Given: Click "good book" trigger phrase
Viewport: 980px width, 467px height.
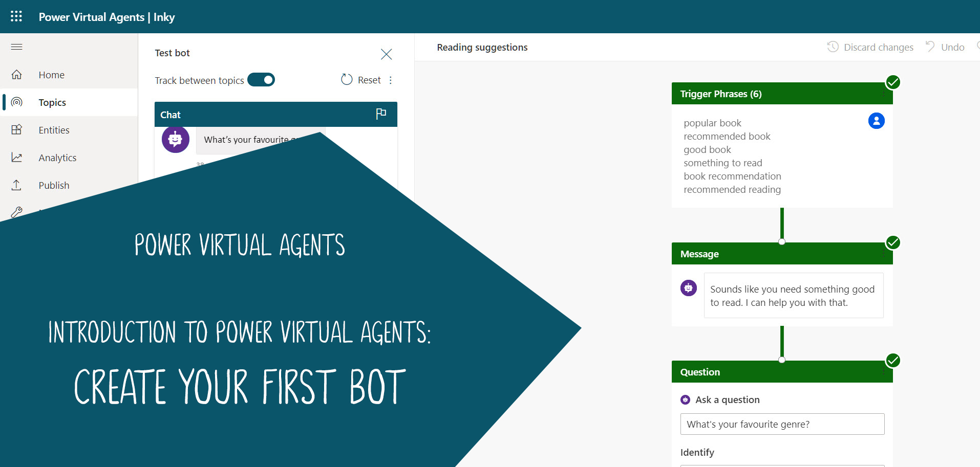Looking at the screenshot, I should (708, 150).
